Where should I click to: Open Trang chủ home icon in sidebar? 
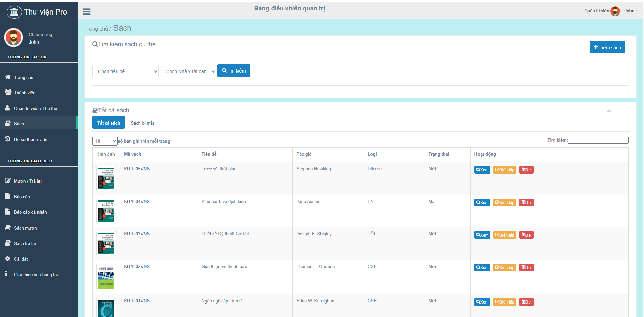(x=8, y=77)
